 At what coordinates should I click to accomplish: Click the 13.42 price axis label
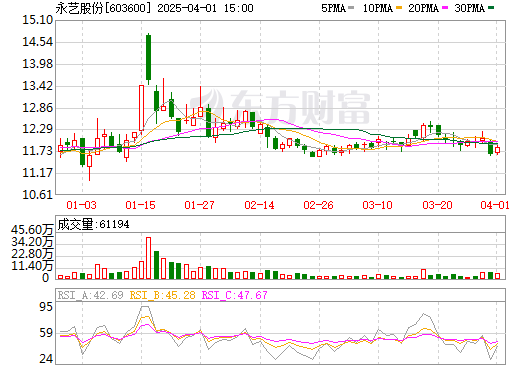(37, 86)
